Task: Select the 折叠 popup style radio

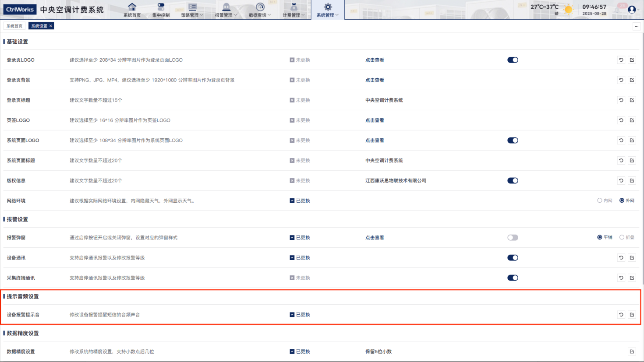Action: coord(622,237)
